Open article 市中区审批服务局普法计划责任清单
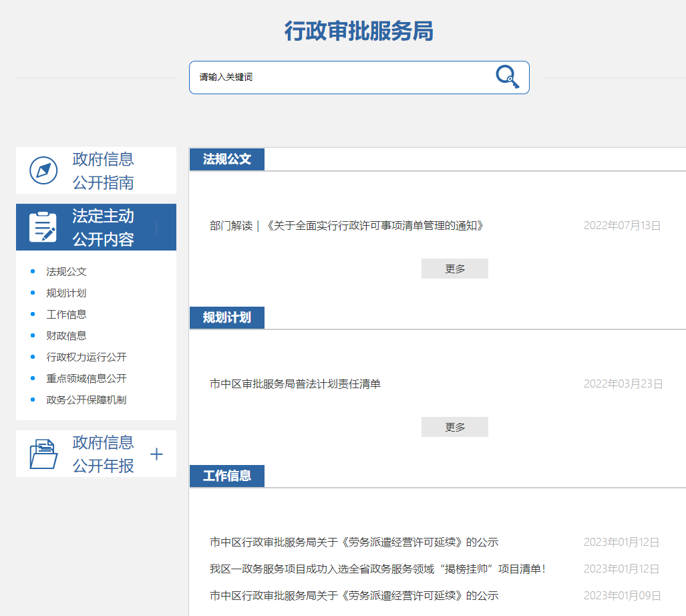This screenshot has width=686, height=616. pyautogui.click(x=295, y=384)
